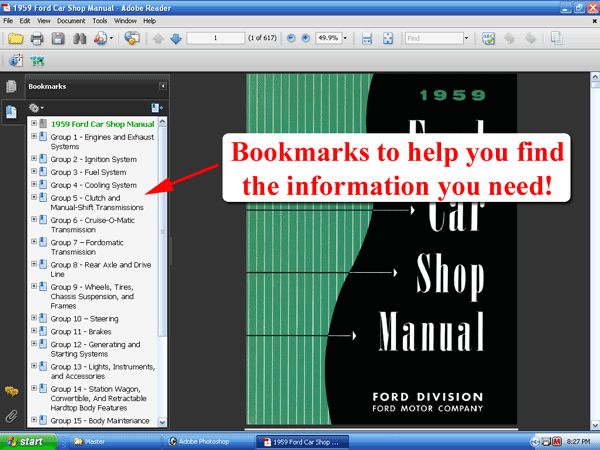The image size is (600, 450).
Task: Collapse the Bookmarks panel arrow button
Action: coord(163,86)
